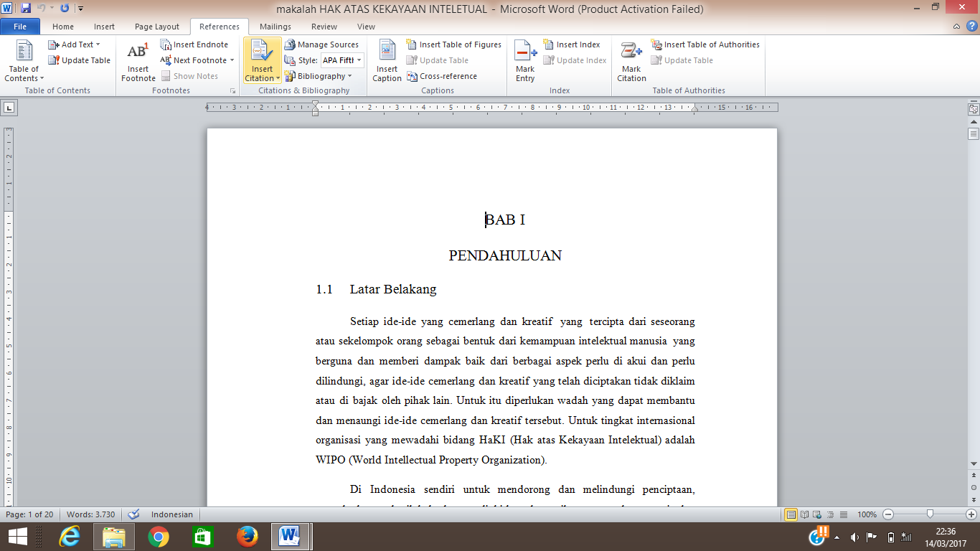Open Manage Sources dialog
Viewport: 980px width, 551px height.
322,44
